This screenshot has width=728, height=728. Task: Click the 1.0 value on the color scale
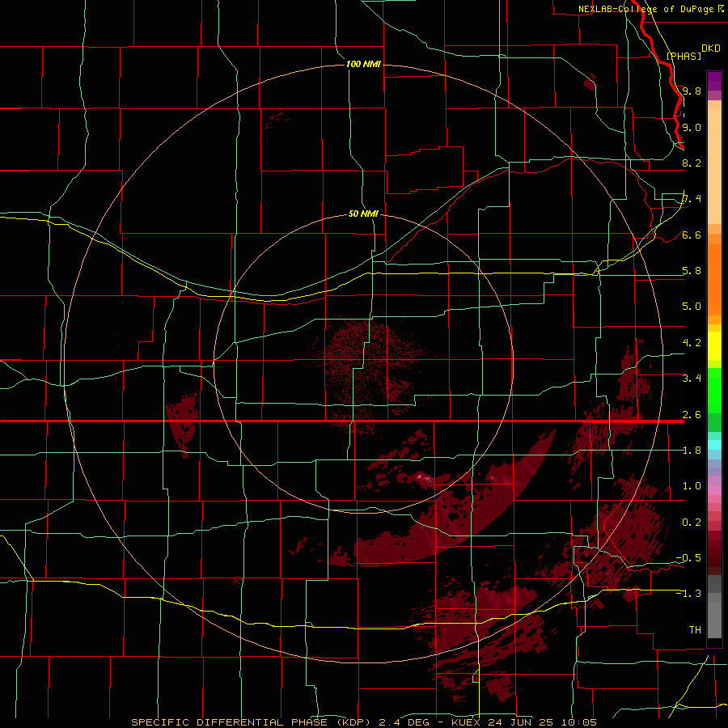pos(692,486)
